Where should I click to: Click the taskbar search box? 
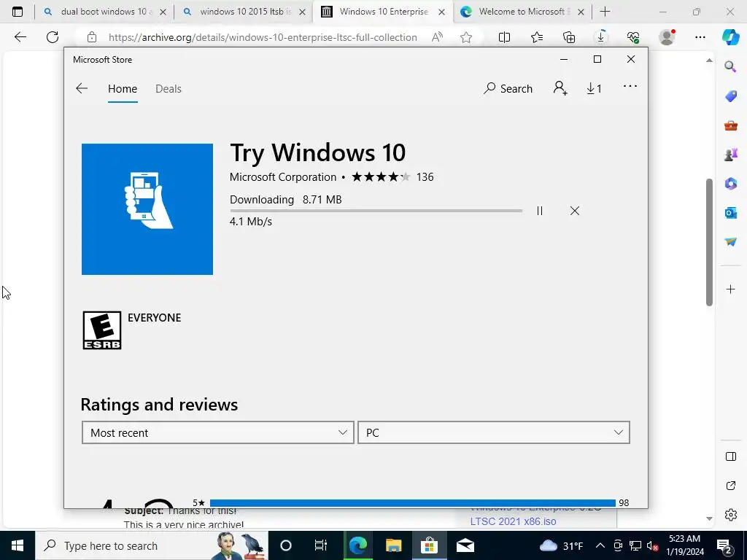[152, 545]
